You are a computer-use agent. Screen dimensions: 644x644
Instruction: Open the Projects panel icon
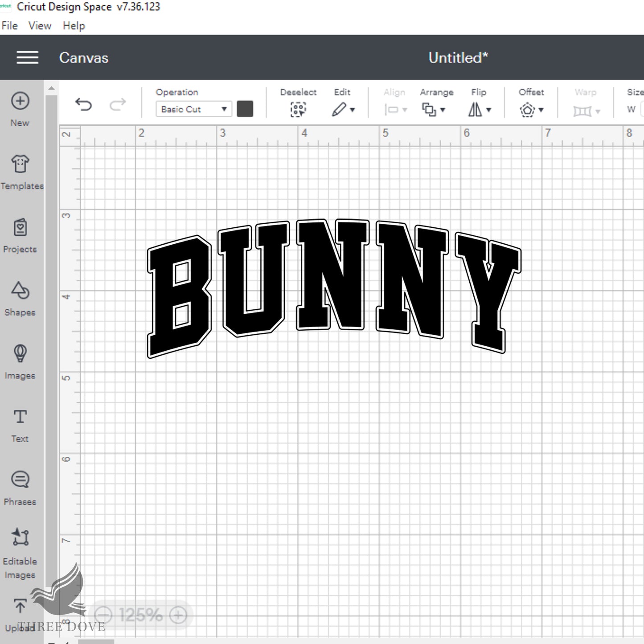[20, 227]
